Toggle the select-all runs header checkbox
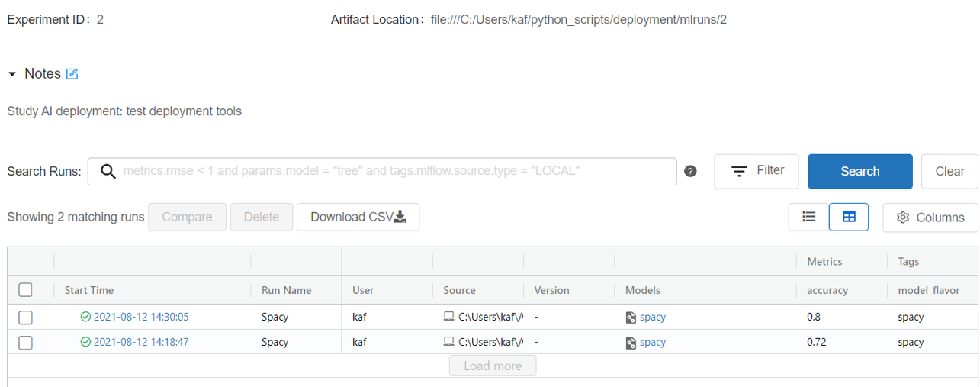 26,290
